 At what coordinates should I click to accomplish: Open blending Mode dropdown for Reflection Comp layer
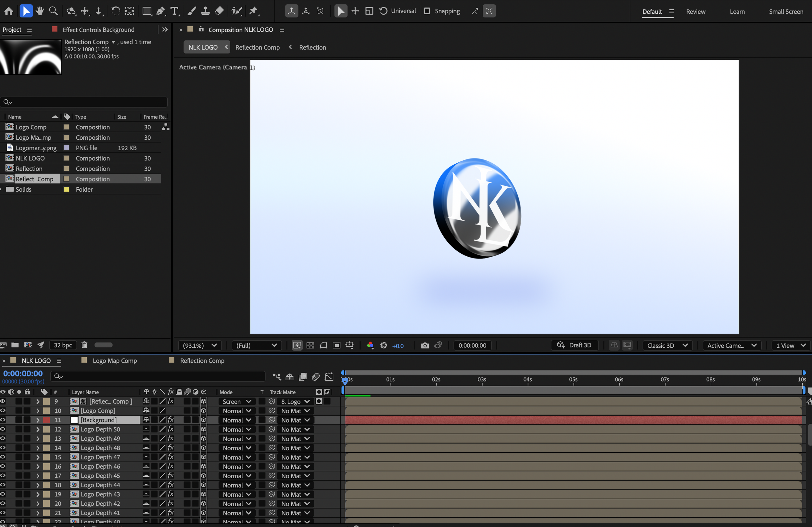click(x=236, y=401)
